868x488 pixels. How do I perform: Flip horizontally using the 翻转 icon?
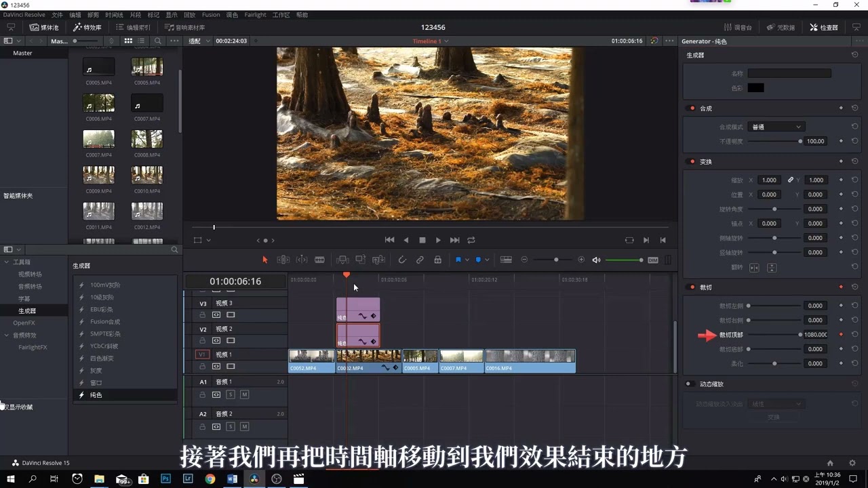coord(754,268)
